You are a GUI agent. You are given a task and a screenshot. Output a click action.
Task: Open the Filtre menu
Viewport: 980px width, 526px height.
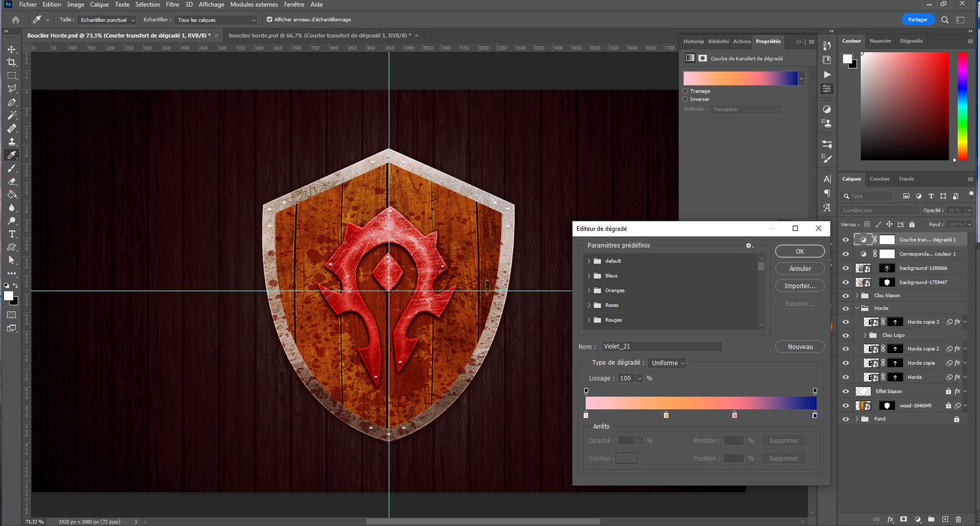point(173,5)
